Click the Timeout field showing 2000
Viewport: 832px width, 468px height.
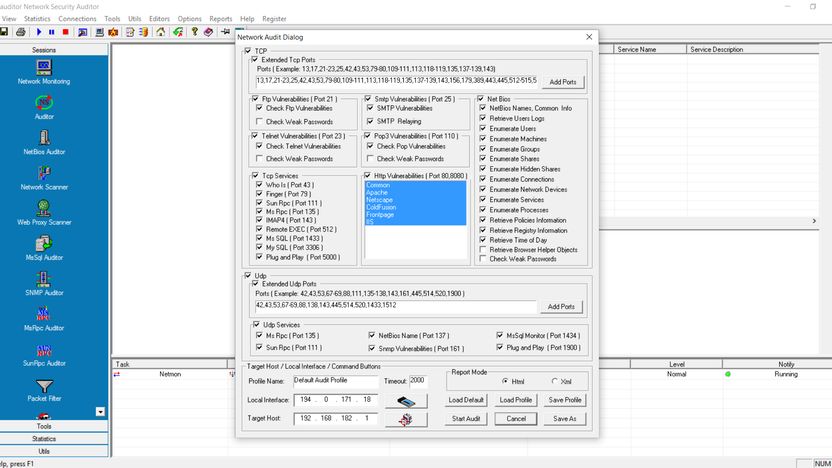click(418, 381)
